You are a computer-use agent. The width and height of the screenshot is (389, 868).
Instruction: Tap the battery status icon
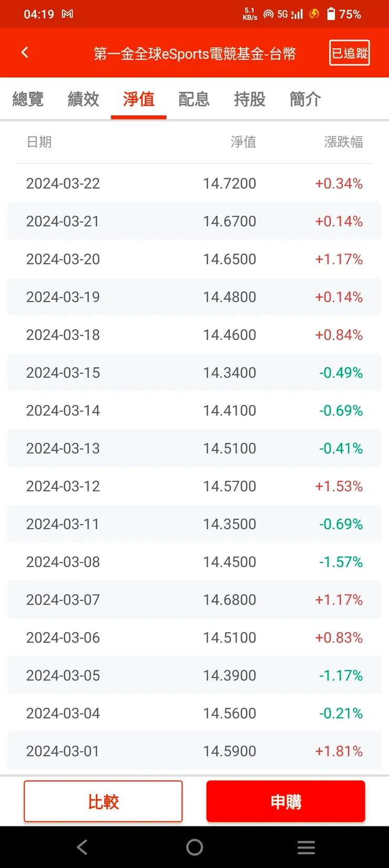point(331,14)
